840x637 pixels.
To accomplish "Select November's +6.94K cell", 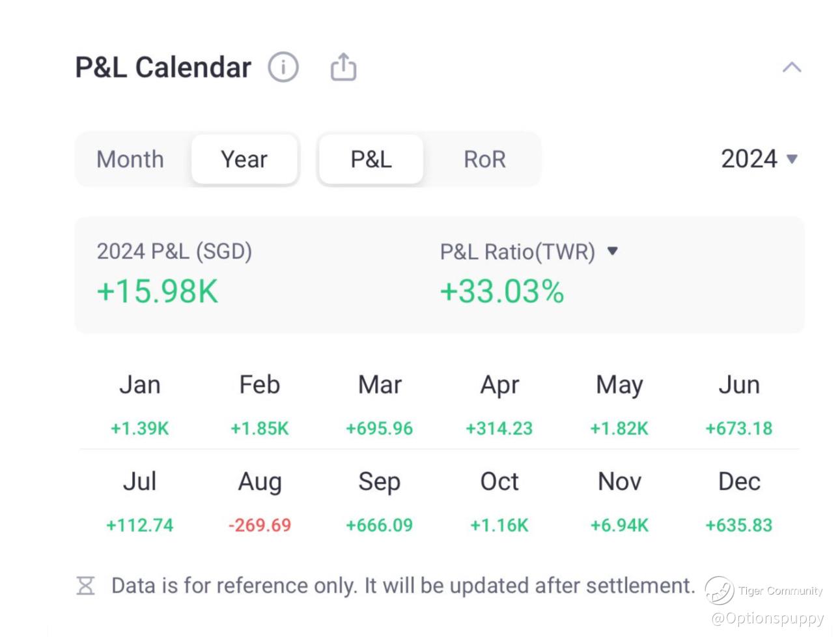I will 619,525.
